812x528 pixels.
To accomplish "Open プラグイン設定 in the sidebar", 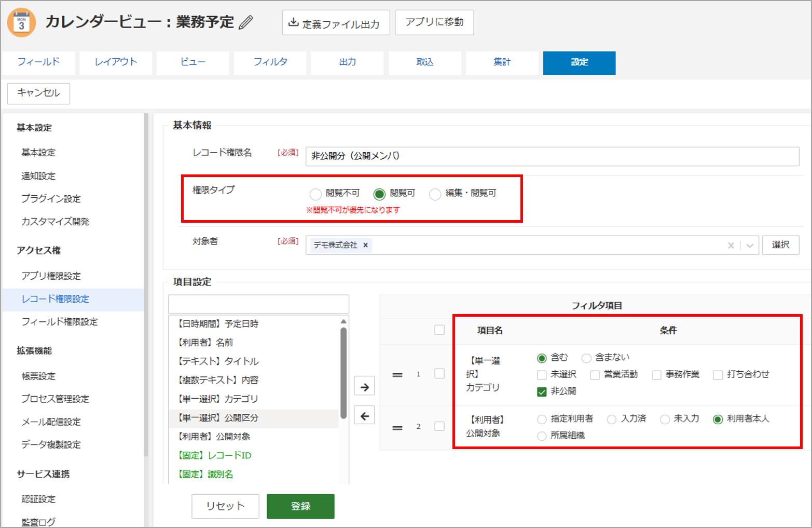I will 51,199.
